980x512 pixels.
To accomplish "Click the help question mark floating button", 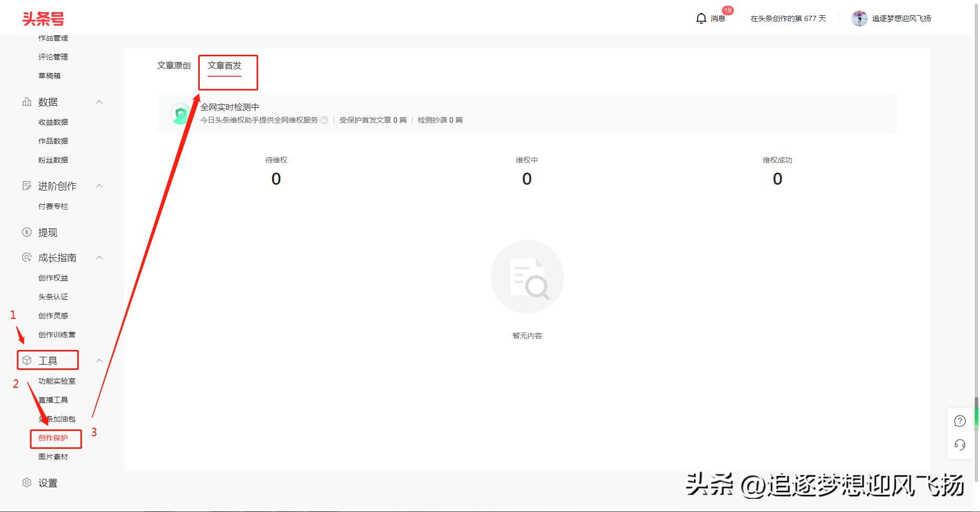I will point(960,421).
